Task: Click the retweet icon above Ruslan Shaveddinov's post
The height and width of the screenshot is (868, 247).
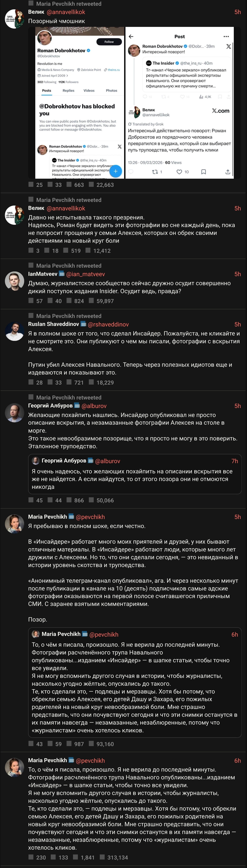Action: (x=31, y=315)
